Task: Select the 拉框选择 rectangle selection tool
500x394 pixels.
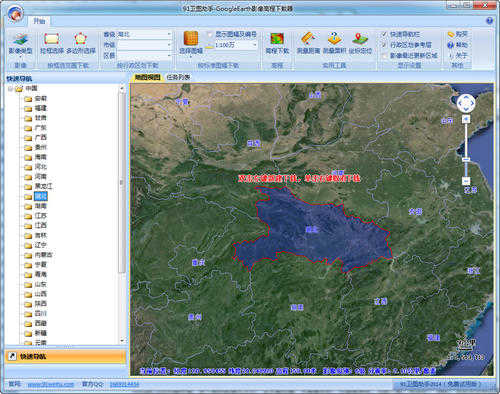Action: pyautogui.click(x=52, y=43)
